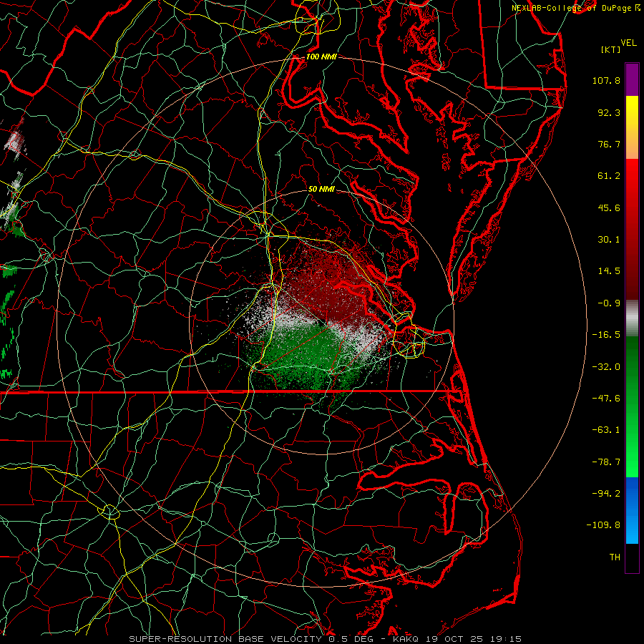The height and width of the screenshot is (644, 644).
Task: Click the -0.9 legend value
Action: pos(609,303)
